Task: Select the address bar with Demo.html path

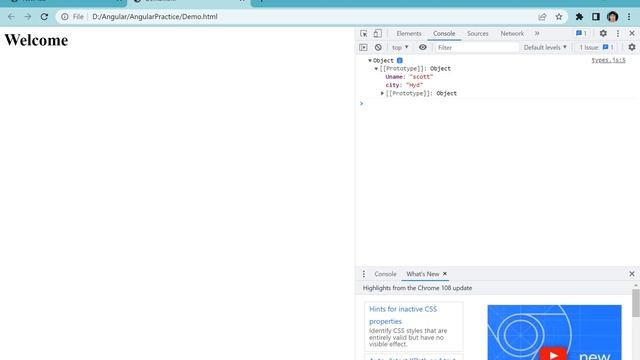Action: click(x=155, y=17)
